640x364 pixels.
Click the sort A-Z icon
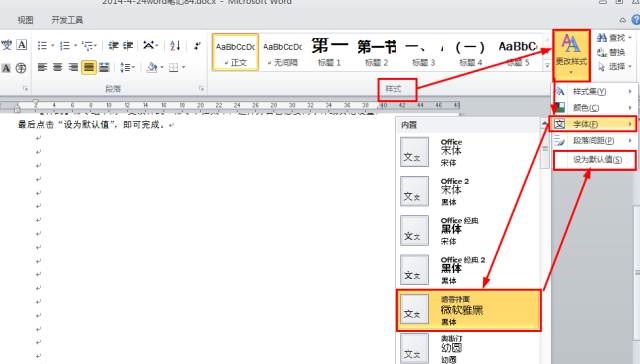[x=175, y=45]
